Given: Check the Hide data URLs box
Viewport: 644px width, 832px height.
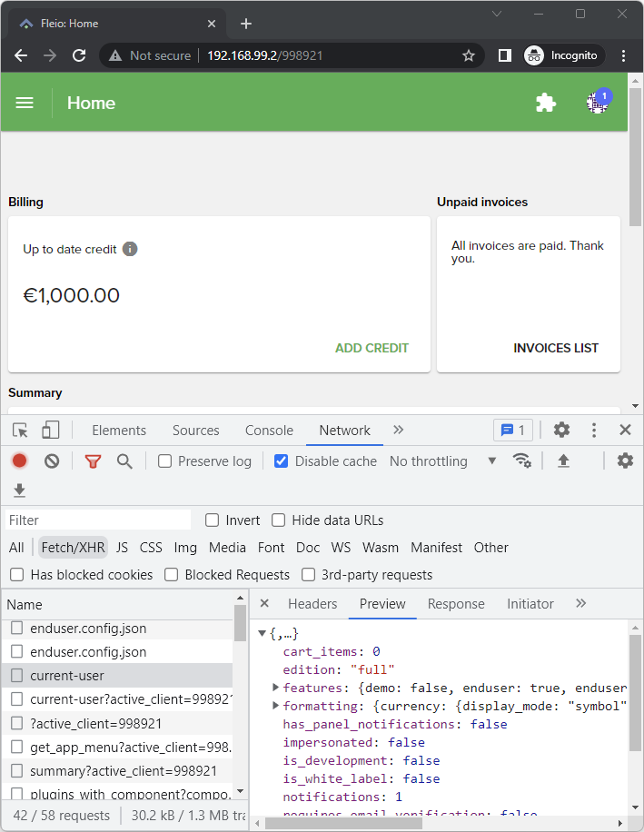Looking at the screenshot, I should click(279, 520).
